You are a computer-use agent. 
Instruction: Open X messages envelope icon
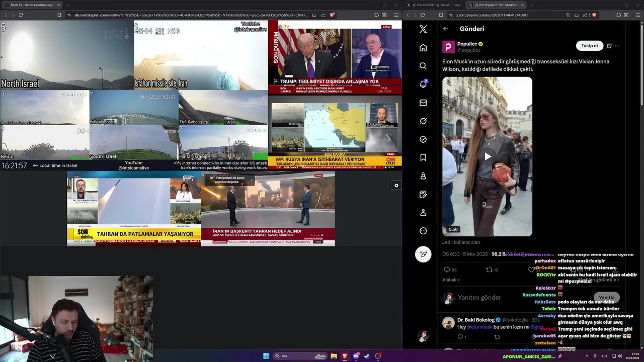click(x=423, y=103)
